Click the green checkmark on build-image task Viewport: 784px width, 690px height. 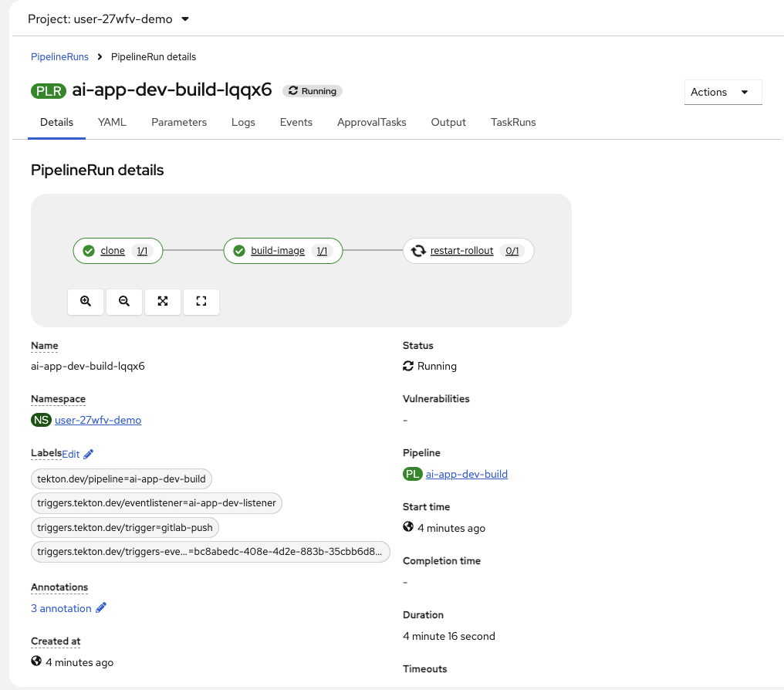coord(239,251)
